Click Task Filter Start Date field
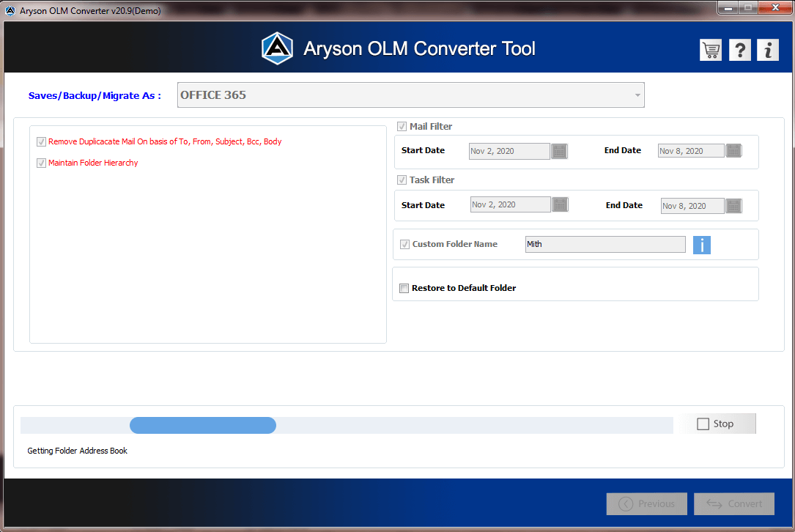The height and width of the screenshot is (532, 795). 511,204
